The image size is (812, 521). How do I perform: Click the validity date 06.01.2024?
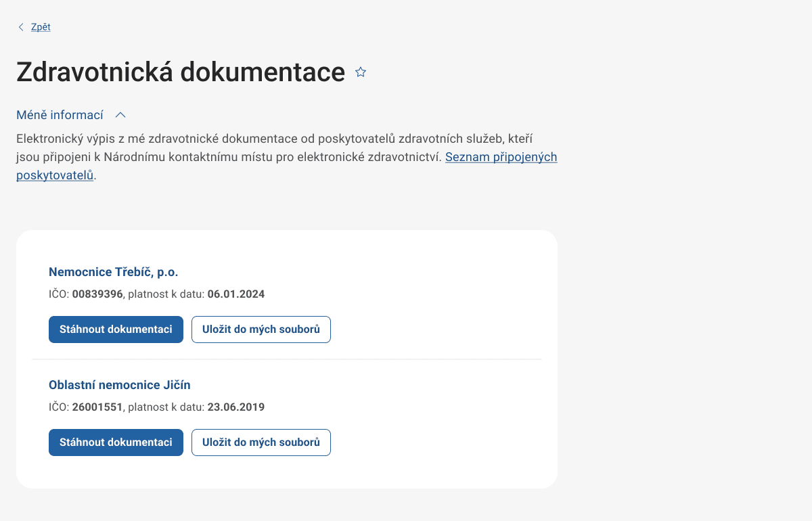point(235,294)
